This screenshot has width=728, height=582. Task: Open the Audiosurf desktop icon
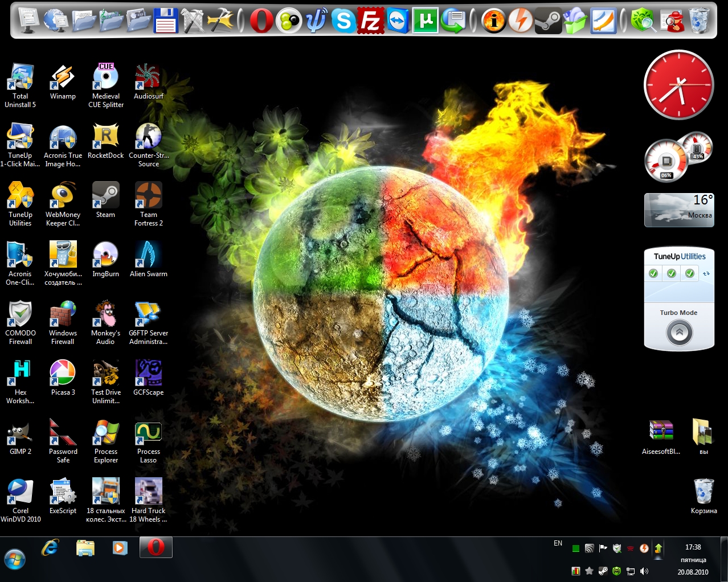[149, 82]
